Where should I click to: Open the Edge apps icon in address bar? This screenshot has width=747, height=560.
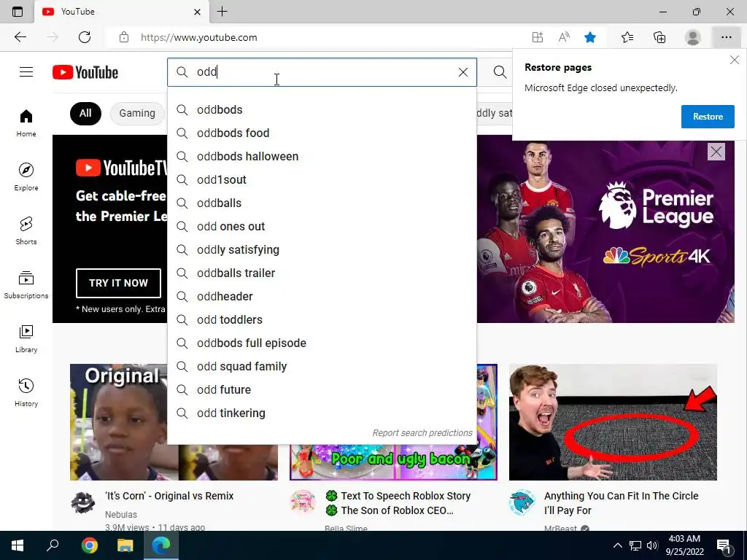coord(538,37)
